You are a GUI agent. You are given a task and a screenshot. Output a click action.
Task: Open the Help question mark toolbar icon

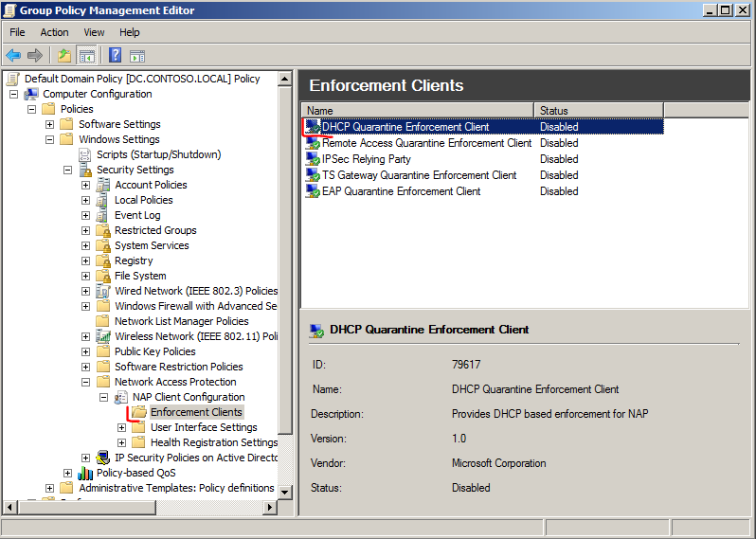pos(115,56)
